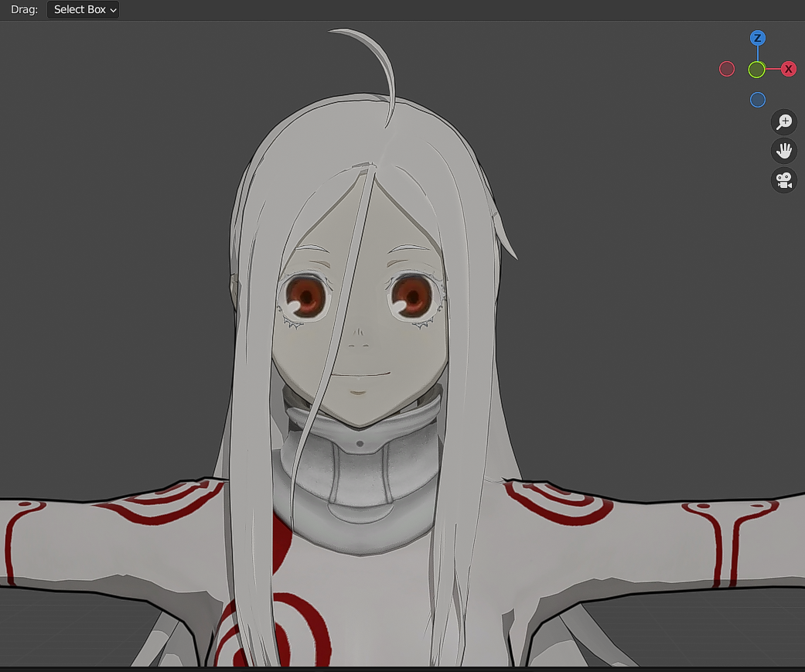Click the green Y axis gizmo circle

click(757, 70)
